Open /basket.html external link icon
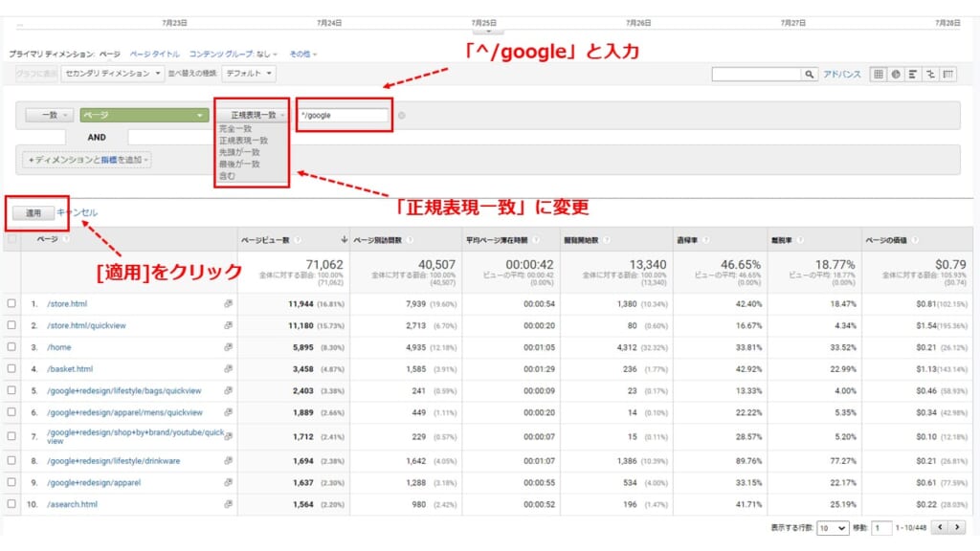This screenshot has height=551, width=980. point(228,369)
